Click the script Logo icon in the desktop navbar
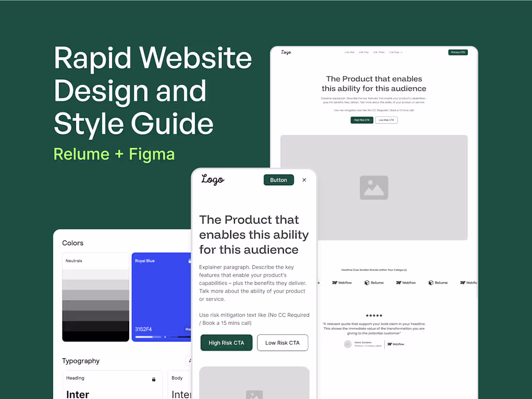532x399 pixels. (286, 52)
